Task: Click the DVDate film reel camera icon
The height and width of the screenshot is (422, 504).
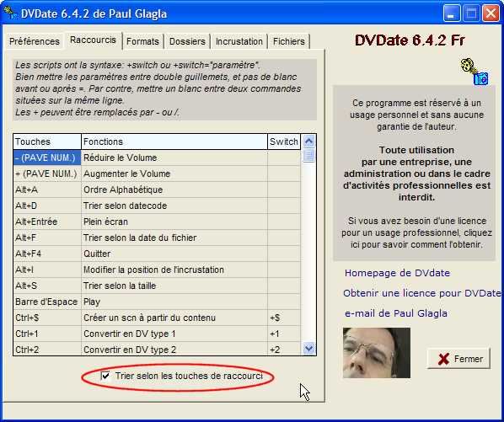Action: tap(475, 72)
